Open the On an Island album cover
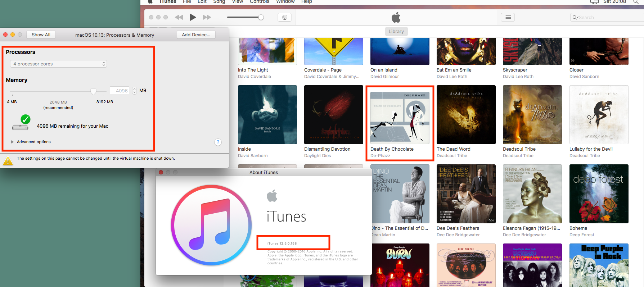This screenshot has width=644, height=287. click(400, 51)
